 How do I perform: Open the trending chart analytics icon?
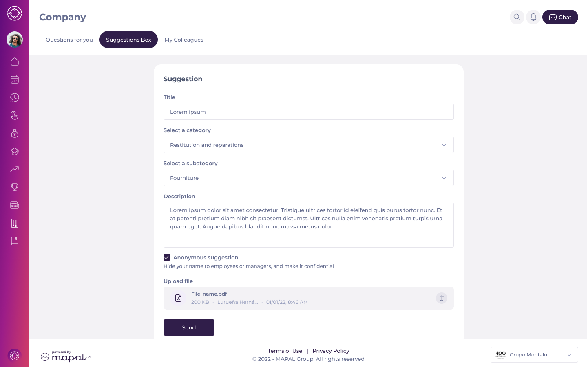15,169
